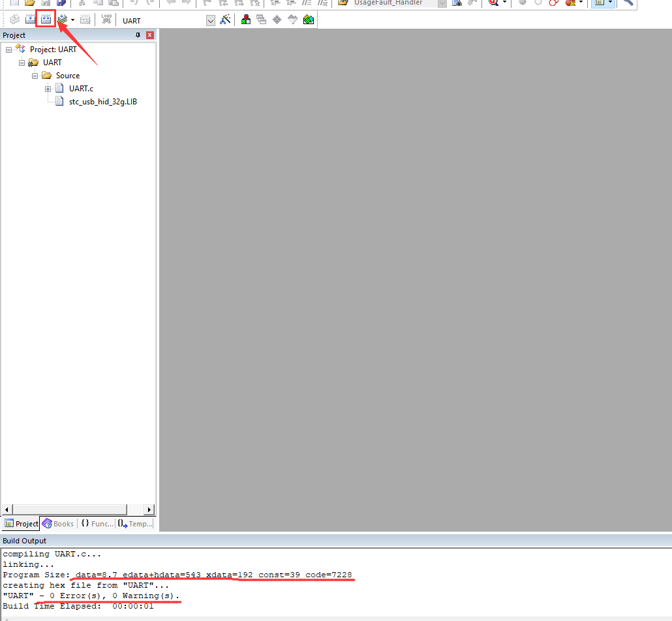Viewport: 672px width, 621px height.
Task: Click the greyed Stop Build icon
Action: 85,20
